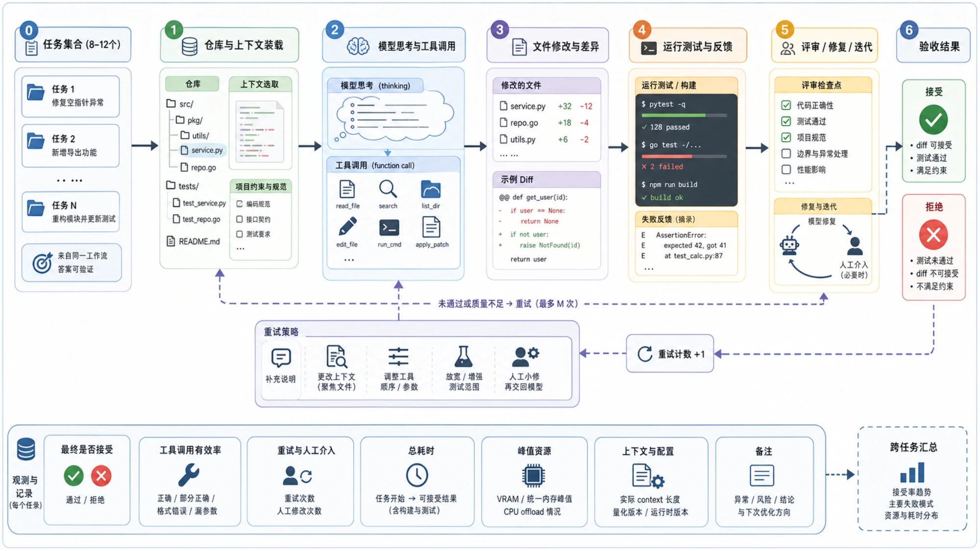Uncheck the 测试通过 review checkbox
Screen dimensions: 980x551
coord(786,121)
